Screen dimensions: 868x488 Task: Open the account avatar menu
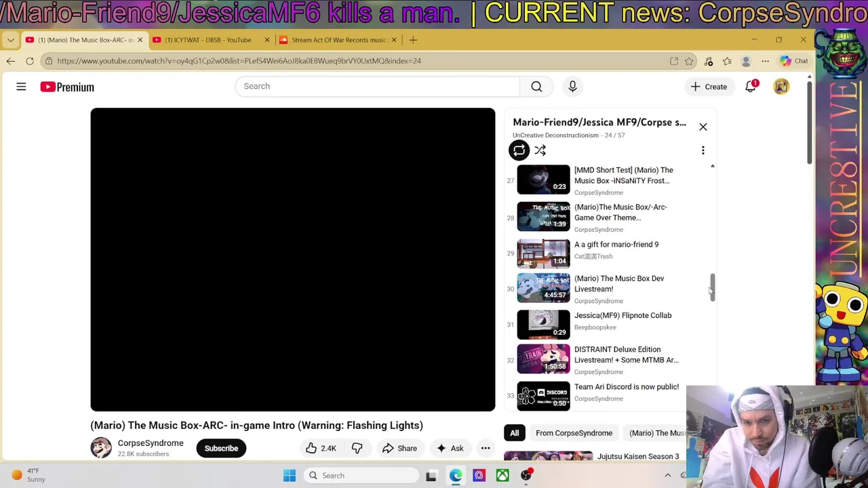[x=781, y=87]
